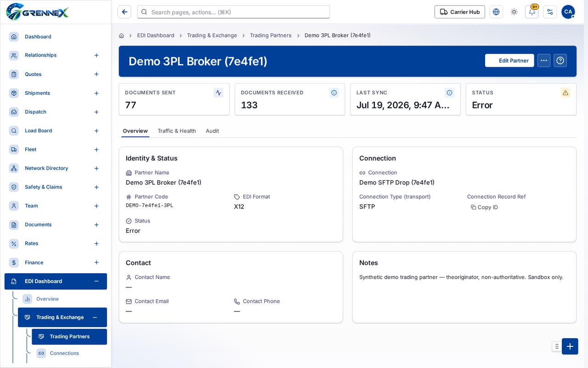Expand the Fleet sidebar section
588x368 pixels.
[96, 149]
